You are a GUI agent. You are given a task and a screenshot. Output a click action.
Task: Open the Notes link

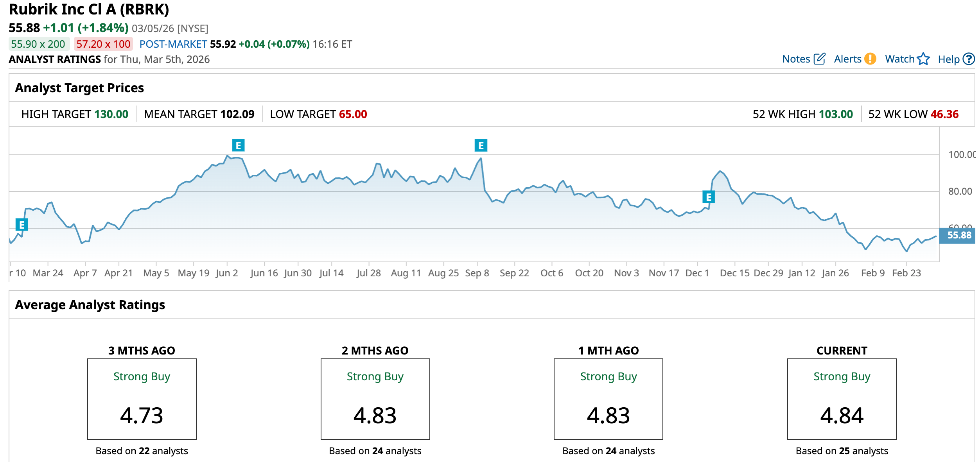pyautogui.click(x=796, y=59)
